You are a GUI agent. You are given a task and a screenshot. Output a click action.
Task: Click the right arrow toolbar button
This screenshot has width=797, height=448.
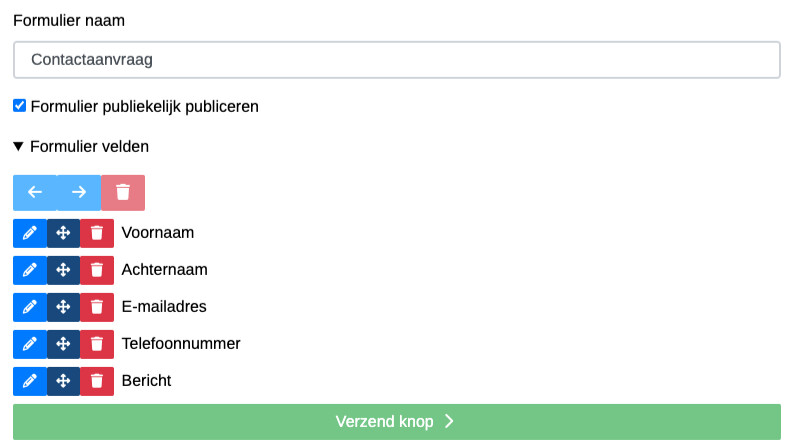tap(79, 192)
